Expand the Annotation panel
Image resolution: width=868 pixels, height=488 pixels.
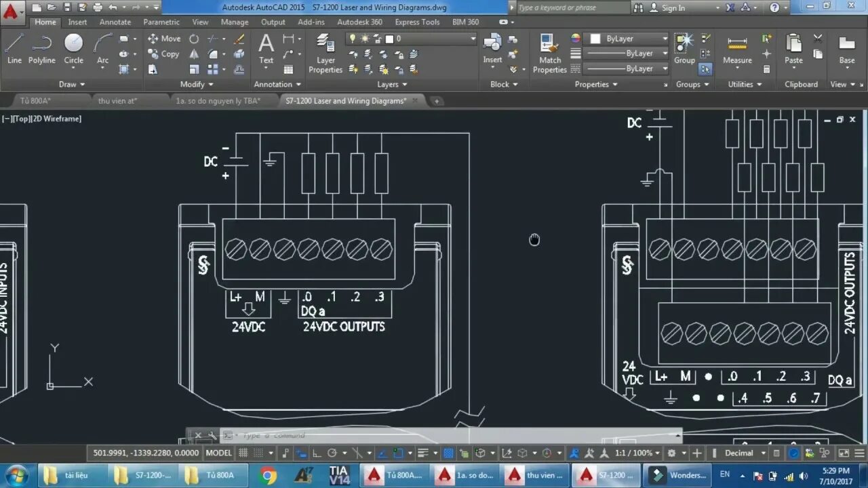(x=277, y=85)
